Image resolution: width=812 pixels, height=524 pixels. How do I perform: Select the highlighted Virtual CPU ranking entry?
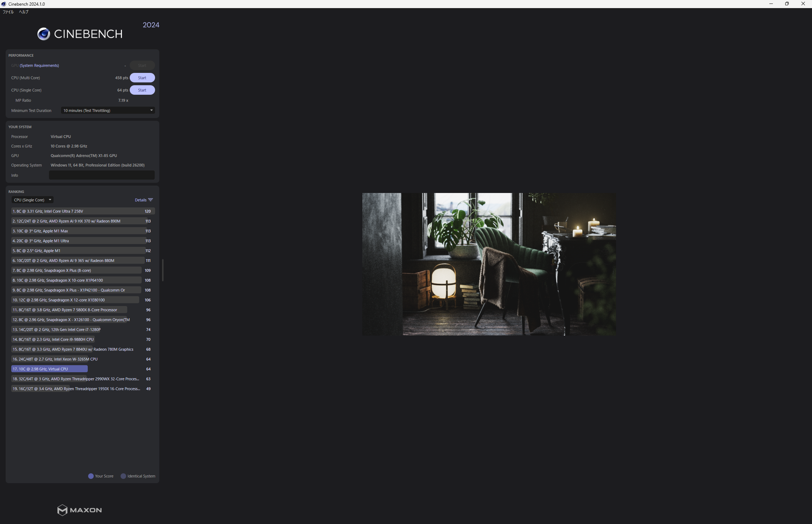tap(49, 369)
